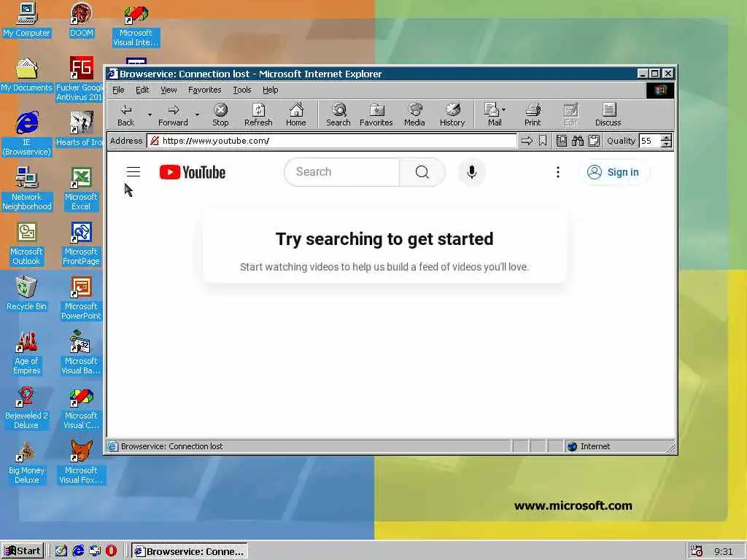Launch Opera from the quick launch bar

click(x=111, y=551)
